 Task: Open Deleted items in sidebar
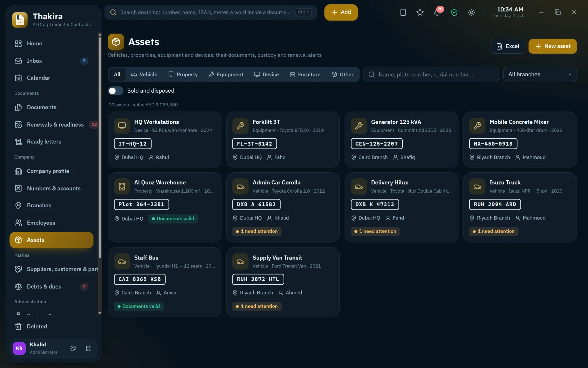[x=51, y=326]
